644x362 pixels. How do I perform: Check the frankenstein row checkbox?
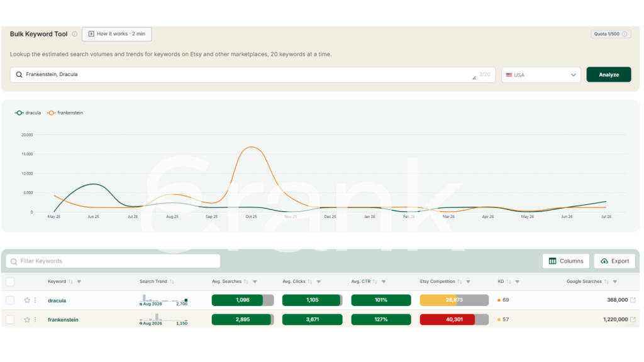(x=10, y=320)
